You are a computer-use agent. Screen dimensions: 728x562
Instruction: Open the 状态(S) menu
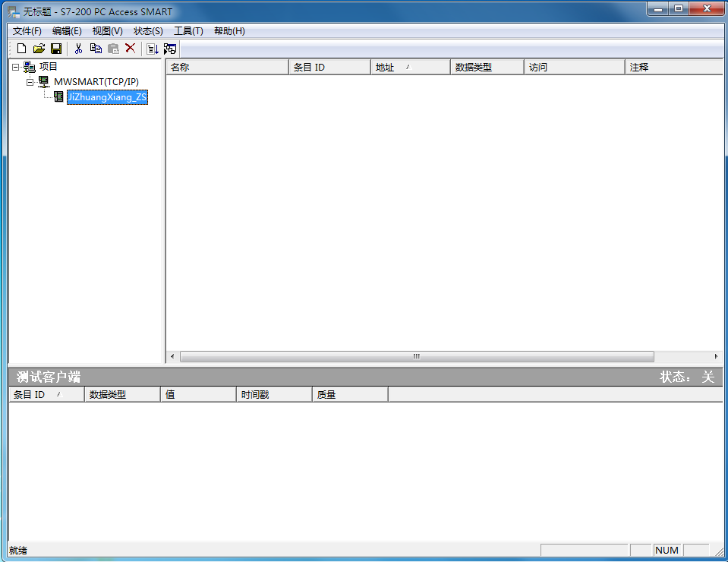pos(148,31)
